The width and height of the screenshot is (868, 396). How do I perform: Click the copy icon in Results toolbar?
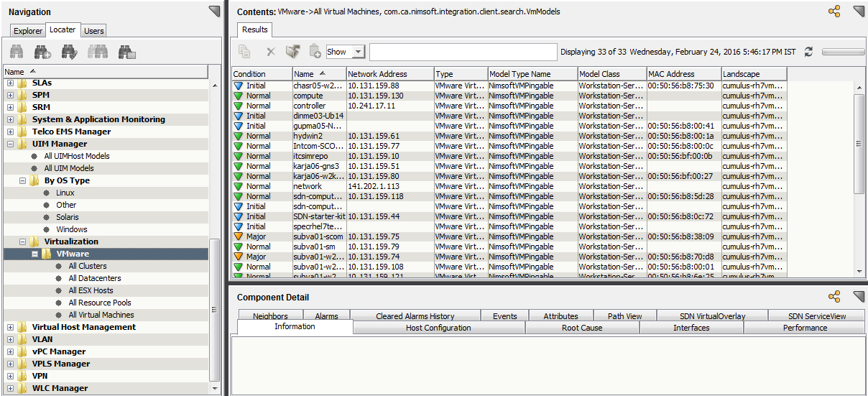[245, 52]
